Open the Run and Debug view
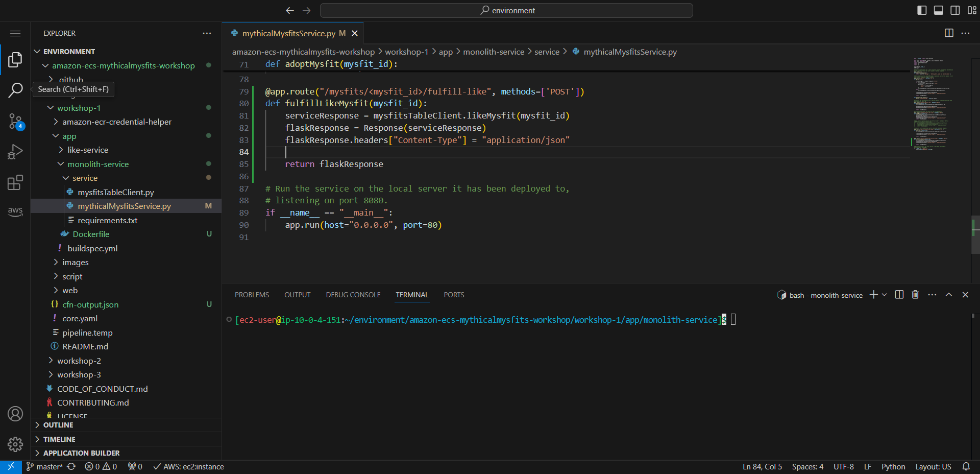Screen dimensions: 980x474 point(15,152)
